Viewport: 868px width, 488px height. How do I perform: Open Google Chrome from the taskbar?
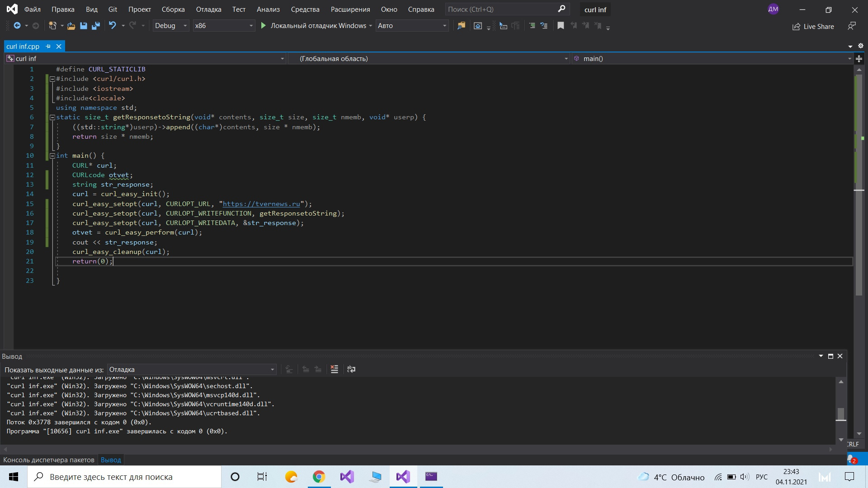click(x=319, y=477)
